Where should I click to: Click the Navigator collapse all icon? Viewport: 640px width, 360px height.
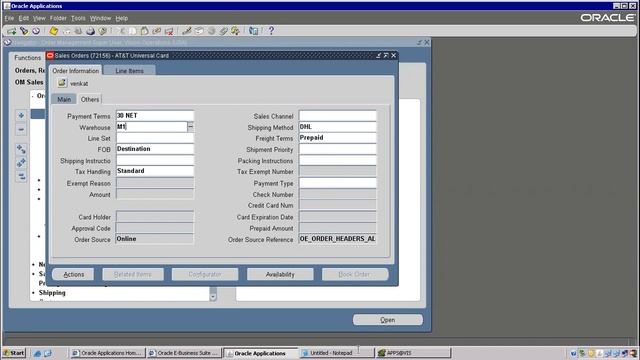coord(21,176)
